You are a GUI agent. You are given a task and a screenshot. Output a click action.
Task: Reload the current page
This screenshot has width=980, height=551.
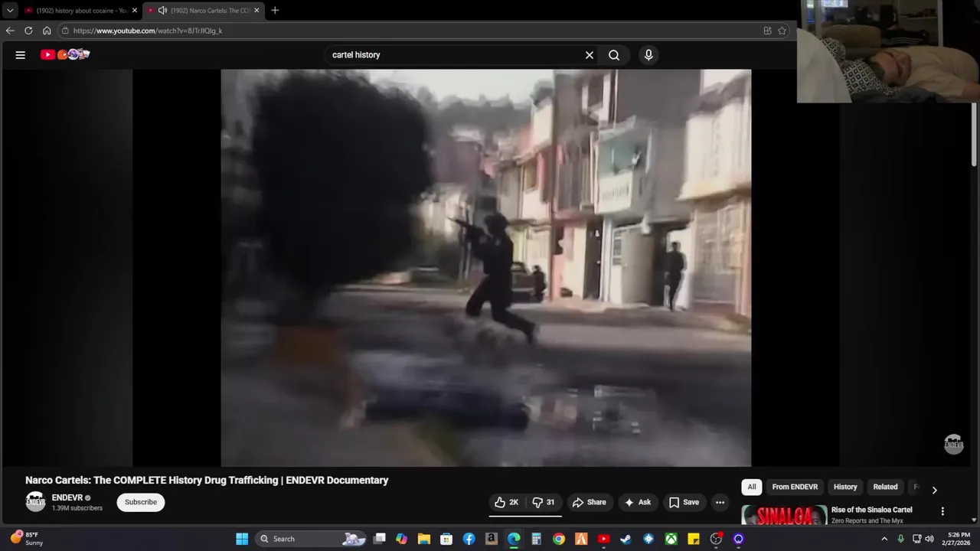click(x=28, y=31)
